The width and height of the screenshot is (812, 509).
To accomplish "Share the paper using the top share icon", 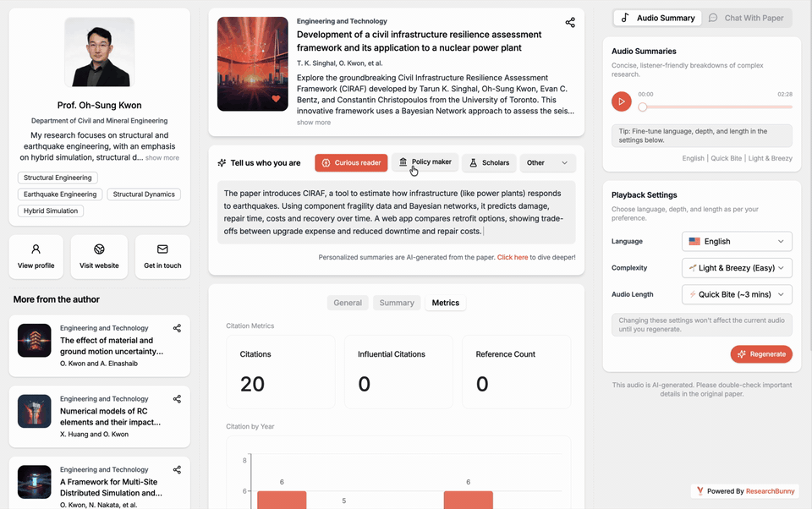I will coord(570,22).
